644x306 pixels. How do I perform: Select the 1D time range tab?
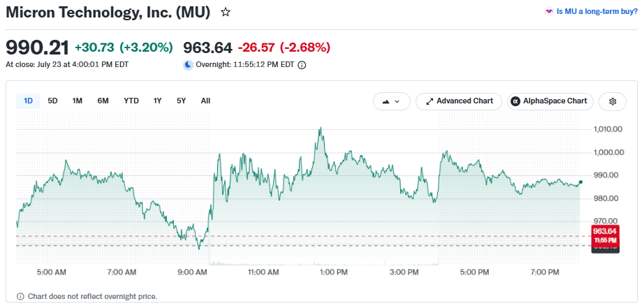[28, 101]
